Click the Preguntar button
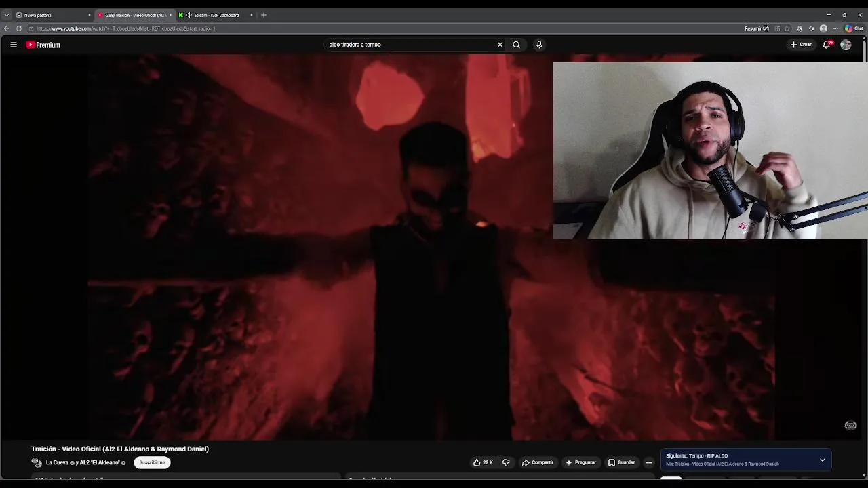Screen dimensions: 868x488 (x=580, y=462)
